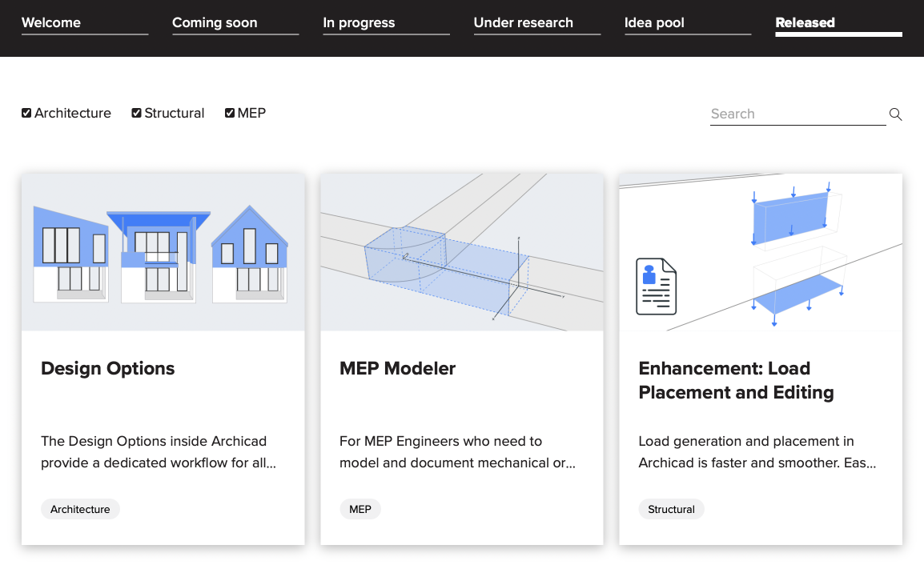Image resolution: width=924 pixels, height=565 pixels.
Task: Uncheck the Architecture filter checkbox
Action: pyautogui.click(x=26, y=113)
